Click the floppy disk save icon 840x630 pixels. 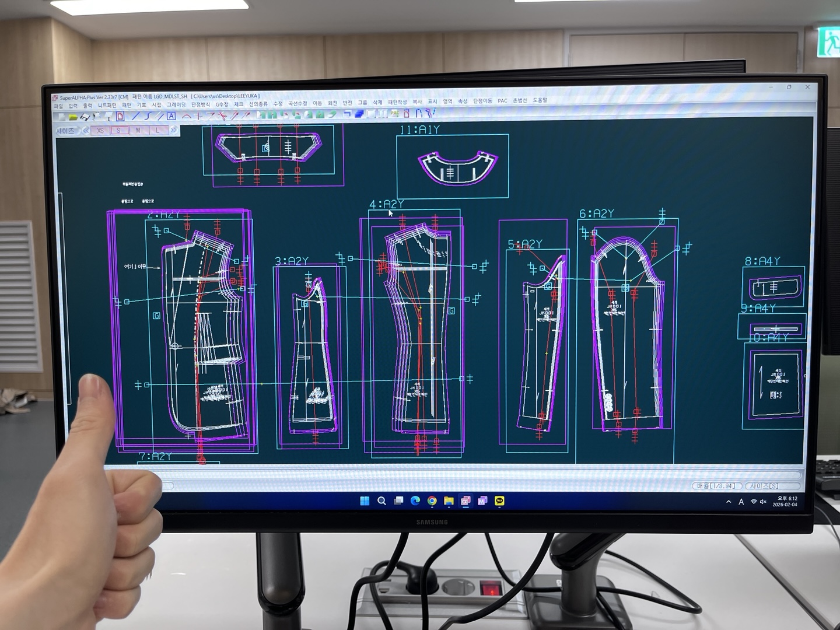click(x=85, y=117)
